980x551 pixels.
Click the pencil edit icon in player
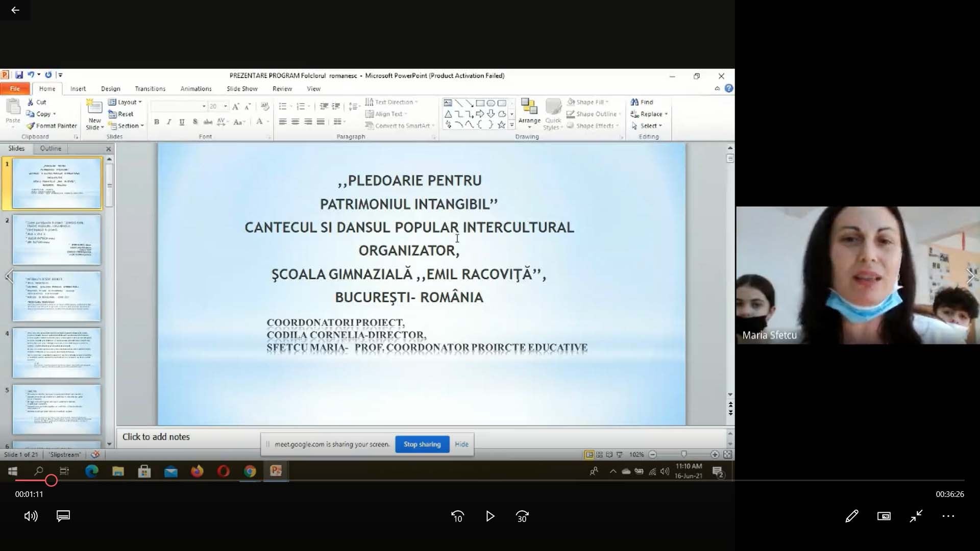pos(851,516)
